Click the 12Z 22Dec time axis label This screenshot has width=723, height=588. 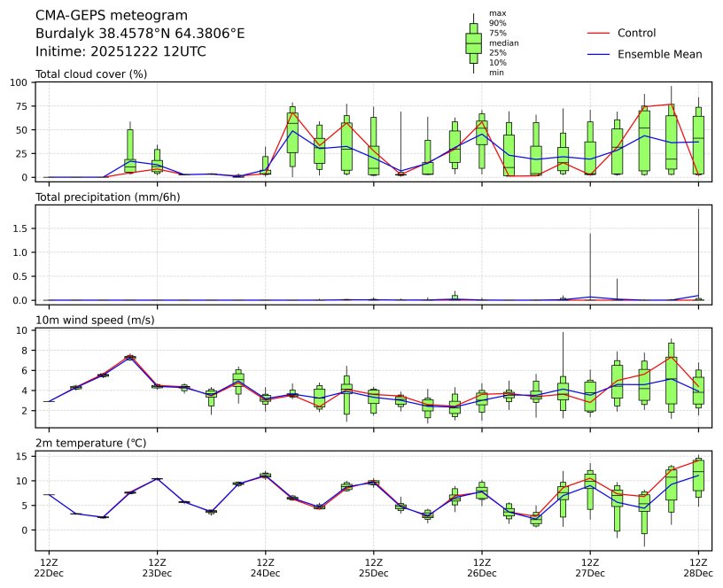coord(48,568)
